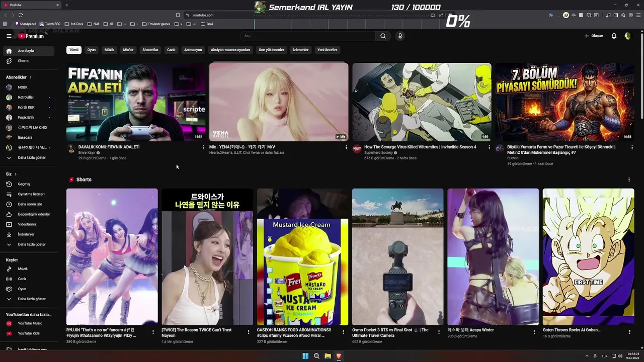
Task: Open linsecara channel subscription
Action: [x=29, y=137]
